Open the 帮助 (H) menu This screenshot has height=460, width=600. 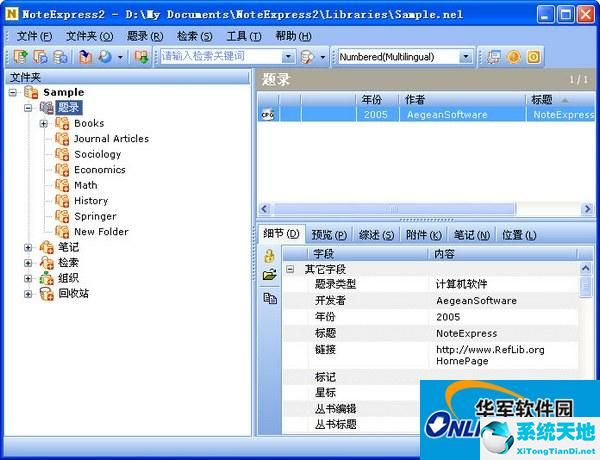pos(293,36)
